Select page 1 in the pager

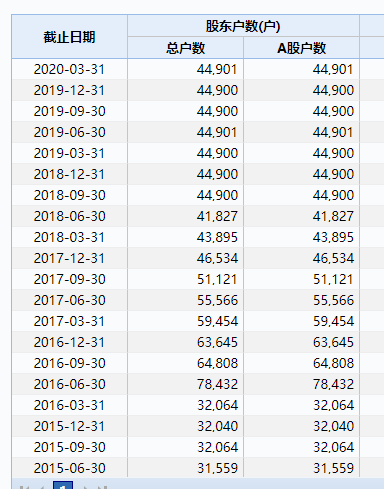(63, 485)
